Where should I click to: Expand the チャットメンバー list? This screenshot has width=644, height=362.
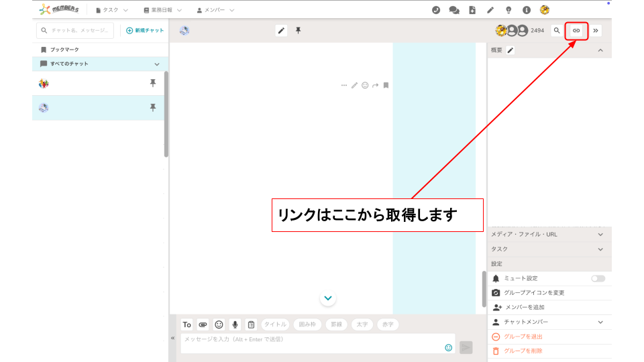[600, 322]
